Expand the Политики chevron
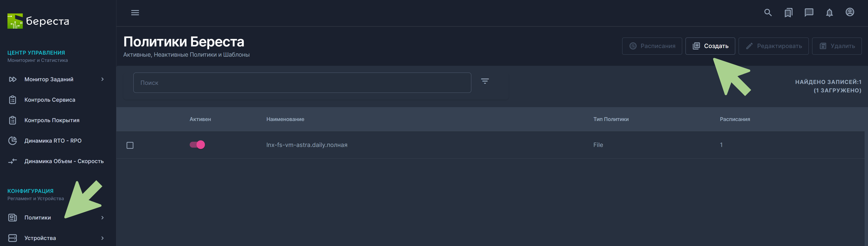Viewport: 868px width, 246px height. tap(102, 218)
